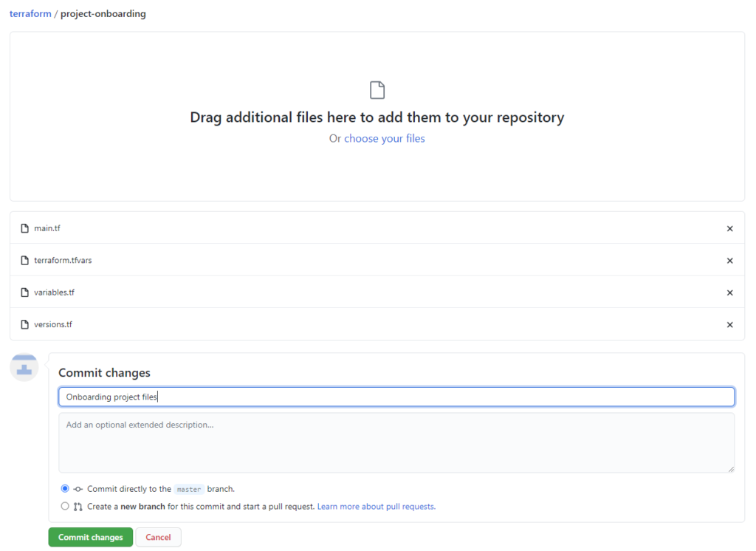This screenshot has height=551, width=756.
Task: Click the file icon next to versions.tf
Action: (24, 324)
